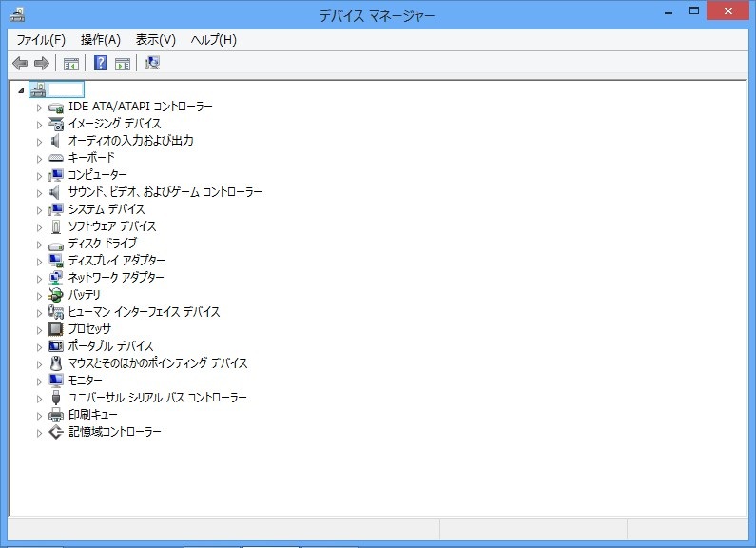Select the プロセッサ tree item

[x=89, y=329]
